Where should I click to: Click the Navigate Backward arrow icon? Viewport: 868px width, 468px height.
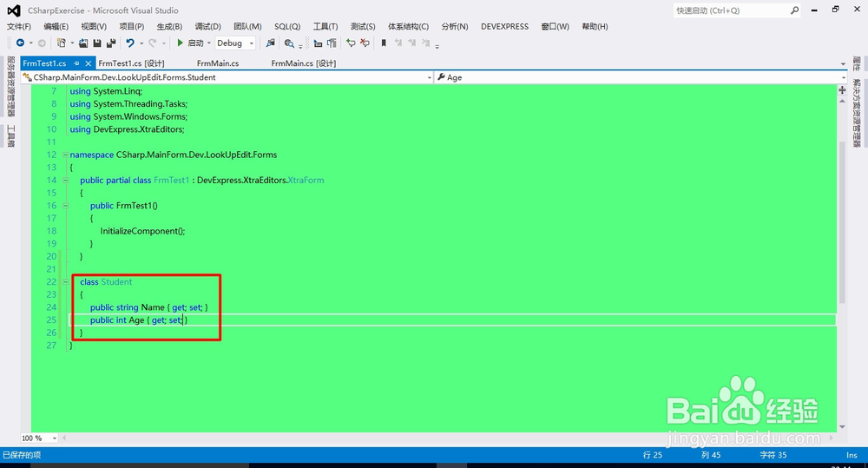coord(21,43)
